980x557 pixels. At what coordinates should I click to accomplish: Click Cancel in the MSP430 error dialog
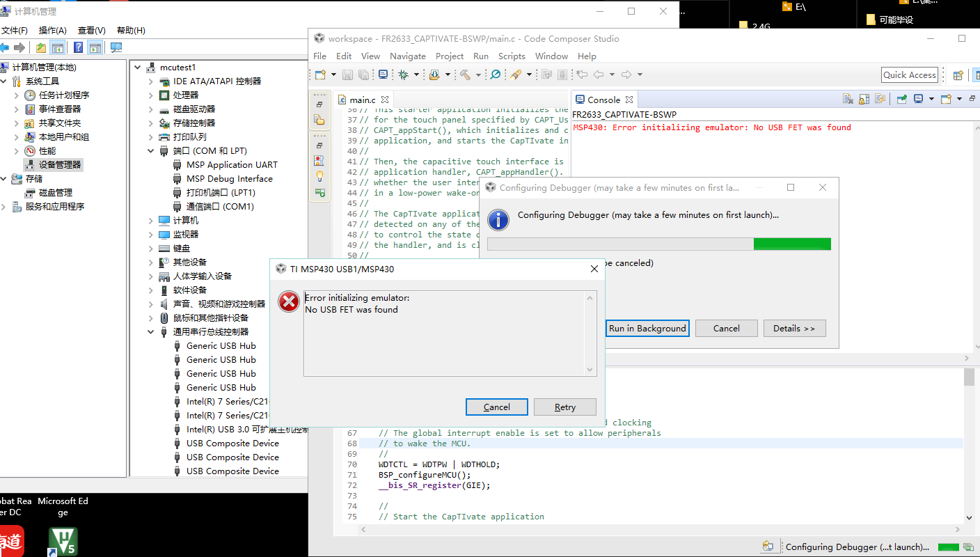[x=496, y=407]
